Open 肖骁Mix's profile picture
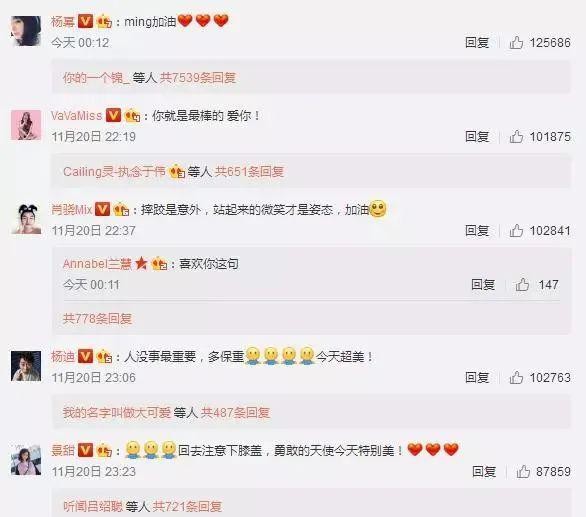586x517 pixels. pyautogui.click(x=26, y=219)
